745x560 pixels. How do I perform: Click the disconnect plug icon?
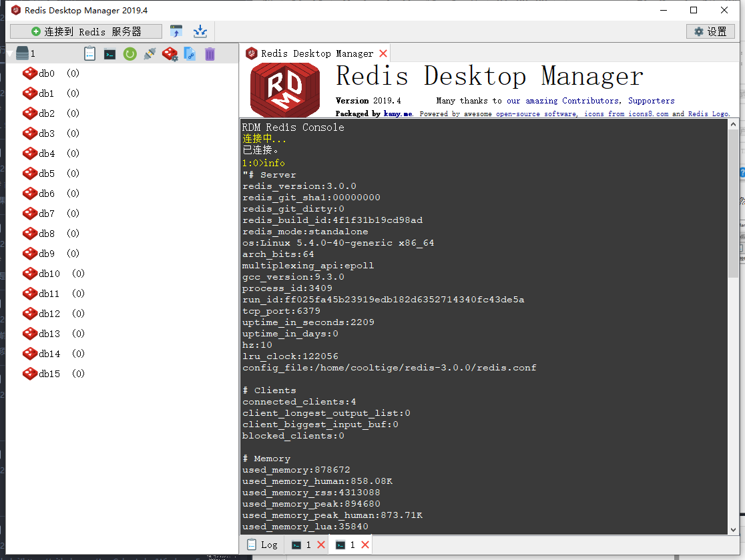150,53
